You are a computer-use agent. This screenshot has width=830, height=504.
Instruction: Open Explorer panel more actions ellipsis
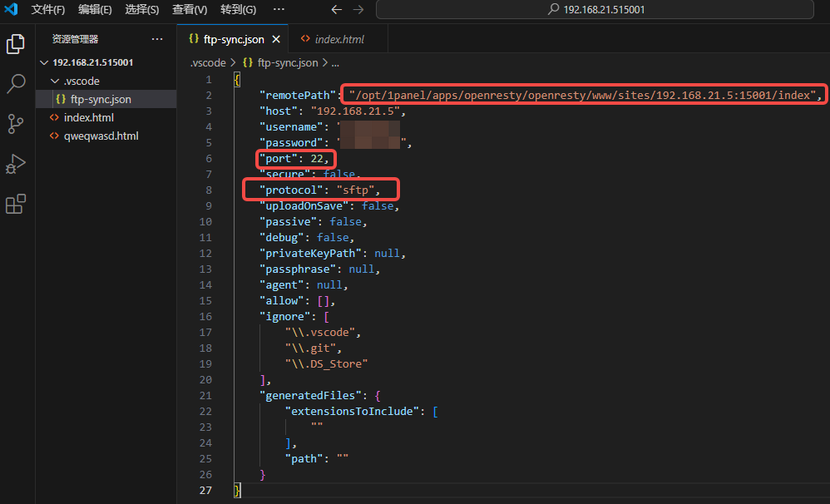pos(157,39)
